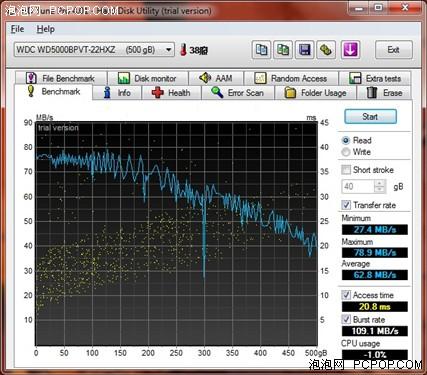
Task: Switch to the Folder Usage tab
Action: point(315,93)
